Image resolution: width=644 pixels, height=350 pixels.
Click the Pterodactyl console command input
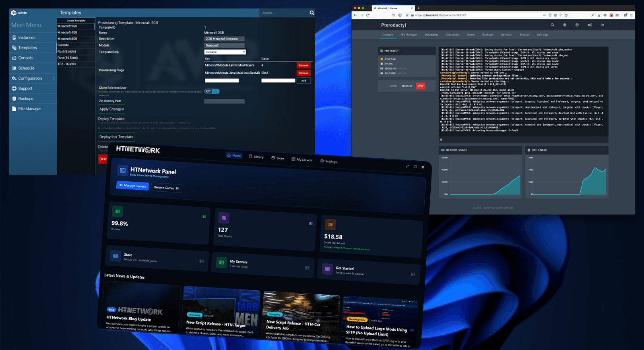(x=523, y=139)
